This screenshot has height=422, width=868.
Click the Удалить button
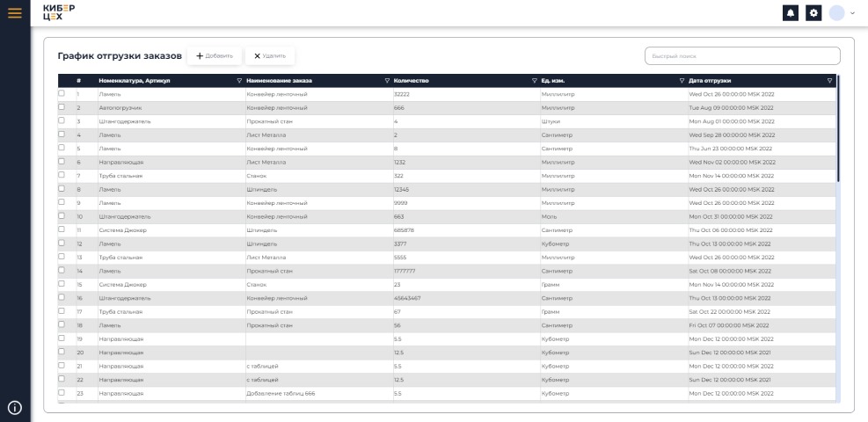click(x=270, y=56)
